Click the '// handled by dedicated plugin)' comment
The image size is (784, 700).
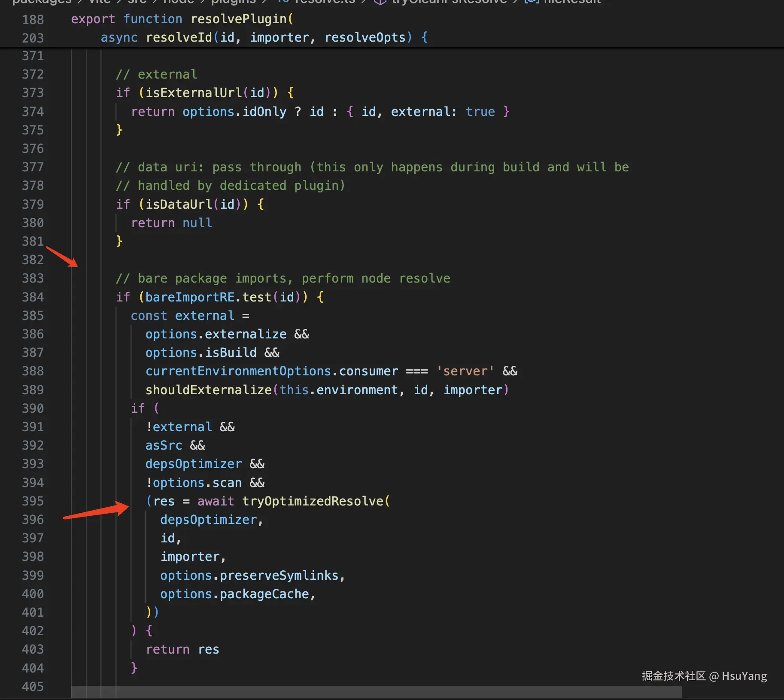pos(231,186)
